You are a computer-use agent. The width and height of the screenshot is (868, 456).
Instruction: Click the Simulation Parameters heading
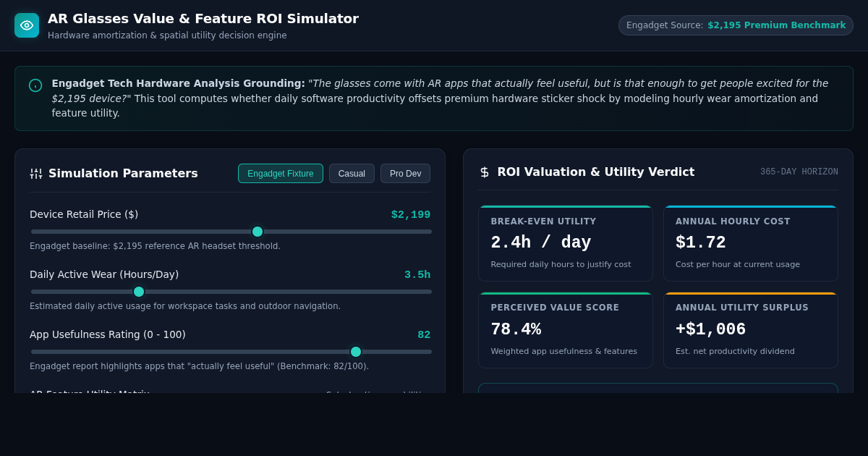click(x=123, y=174)
